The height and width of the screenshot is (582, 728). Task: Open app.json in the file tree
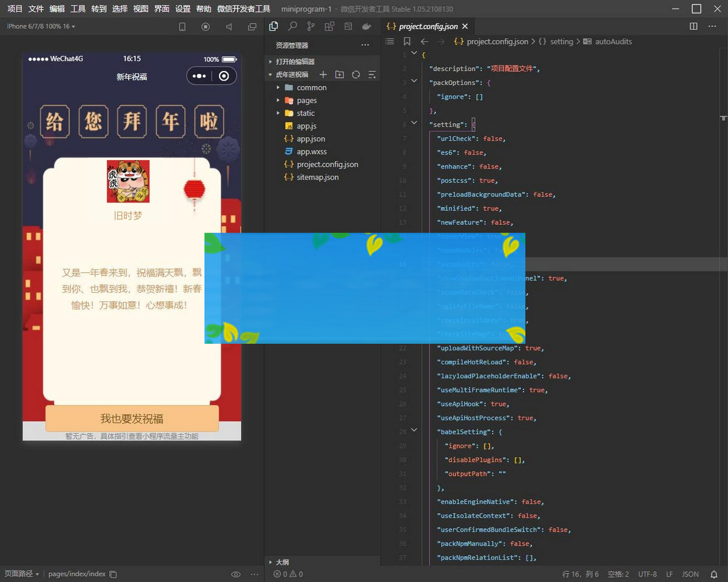click(x=311, y=139)
